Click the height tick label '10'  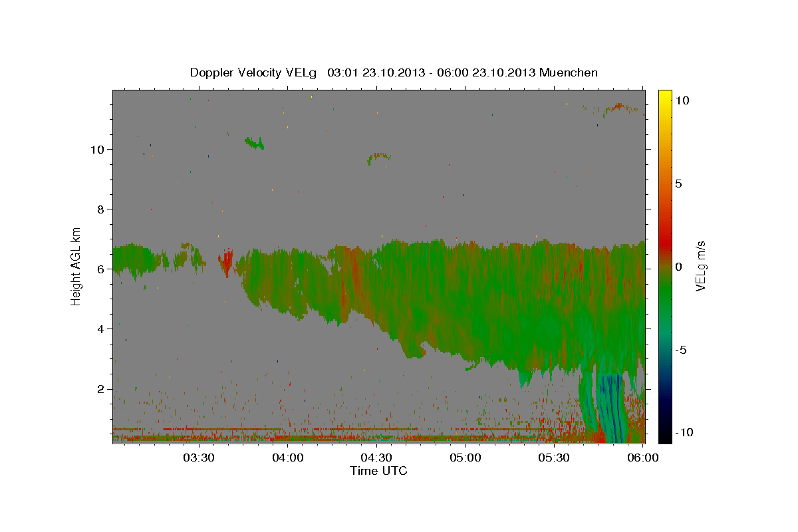click(97, 149)
